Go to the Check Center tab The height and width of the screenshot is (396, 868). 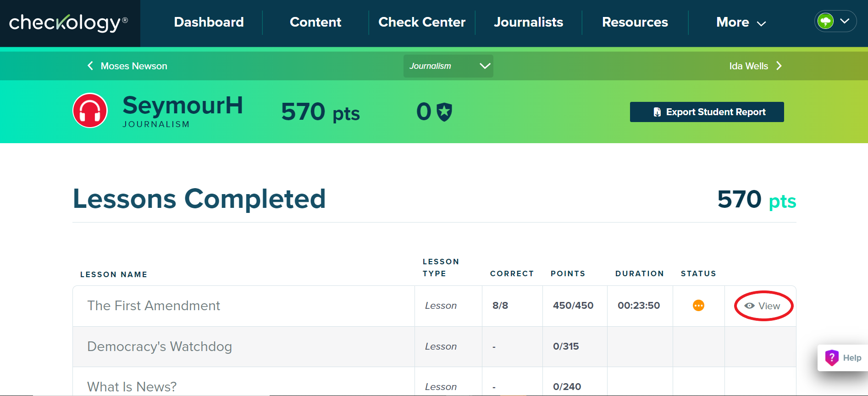click(x=422, y=22)
